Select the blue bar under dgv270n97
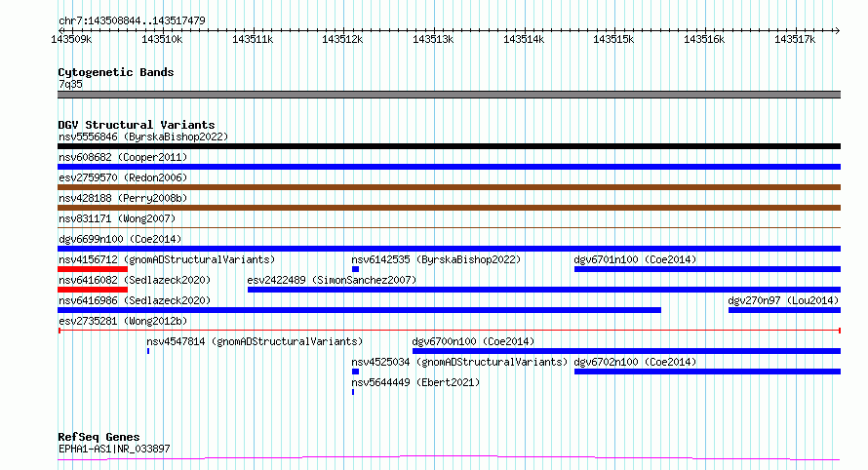The width and height of the screenshot is (868, 470). [784, 310]
